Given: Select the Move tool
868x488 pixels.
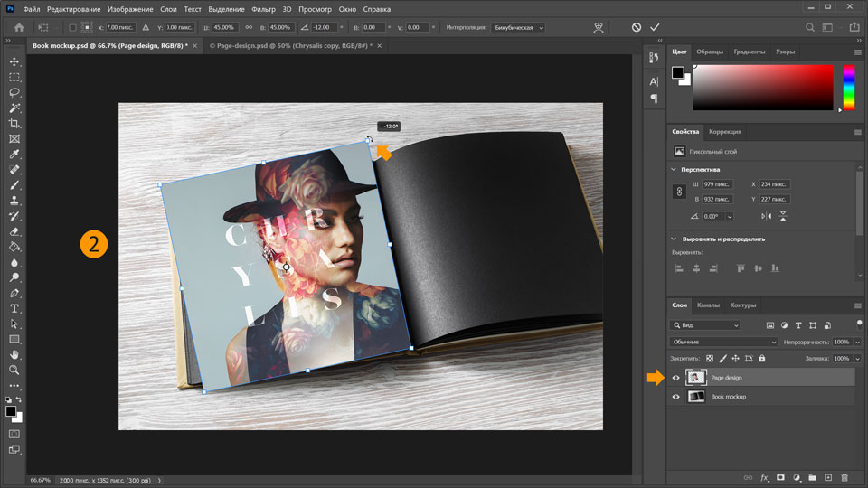Looking at the screenshot, I should [14, 62].
